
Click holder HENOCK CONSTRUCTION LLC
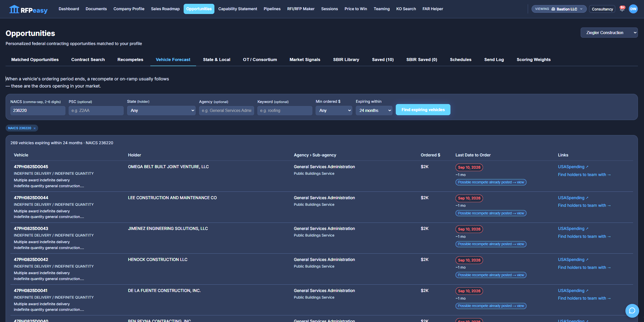[157, 259]
